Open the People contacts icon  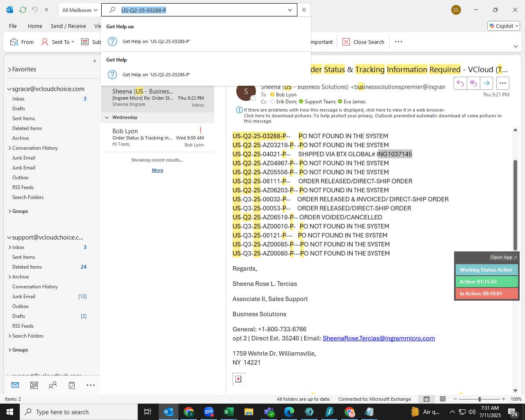52,385
